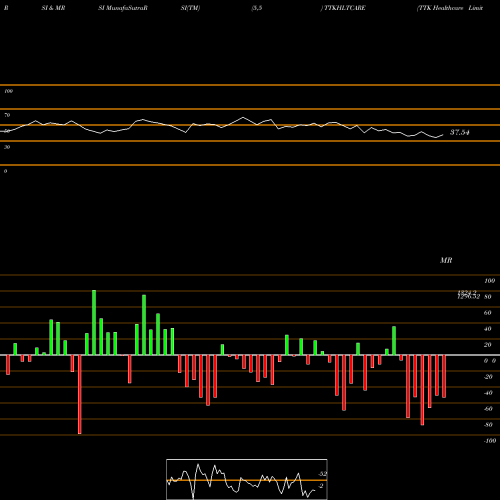Click the "SI(TM)" header label
The height and width of the screenshot is (500, 500).
190,8
